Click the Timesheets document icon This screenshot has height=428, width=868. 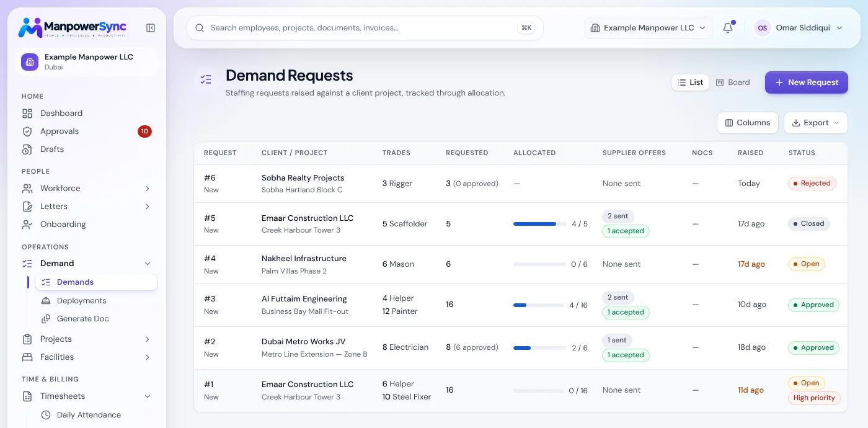pos(27,396)
